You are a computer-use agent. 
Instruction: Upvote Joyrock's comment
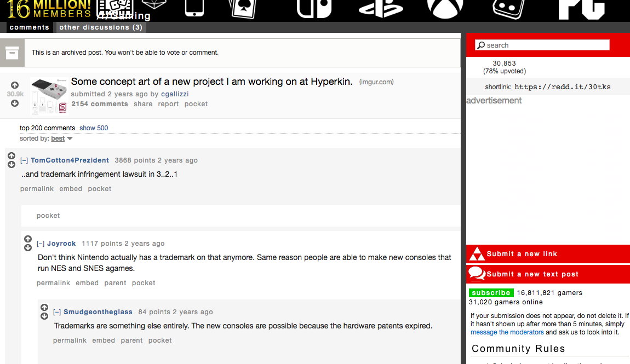pos(28,239)
